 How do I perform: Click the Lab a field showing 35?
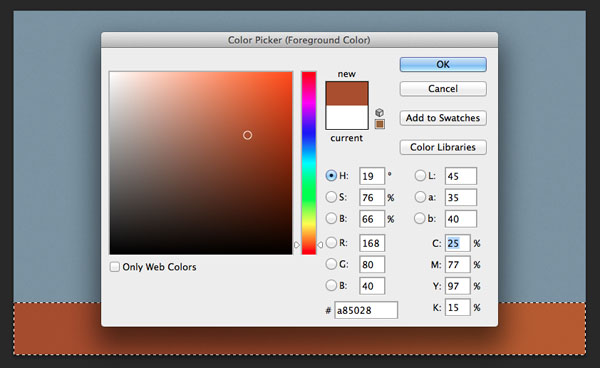tap(461, 197)
